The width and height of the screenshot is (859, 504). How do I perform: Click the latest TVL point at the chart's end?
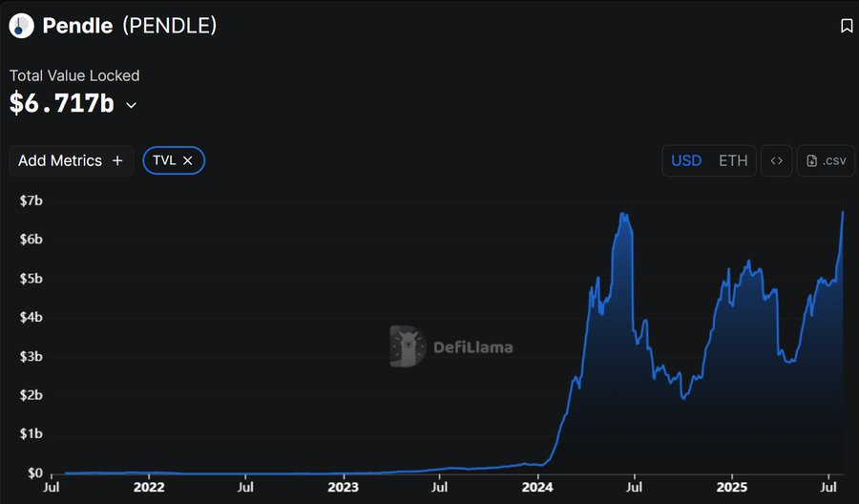pos(843,212)
